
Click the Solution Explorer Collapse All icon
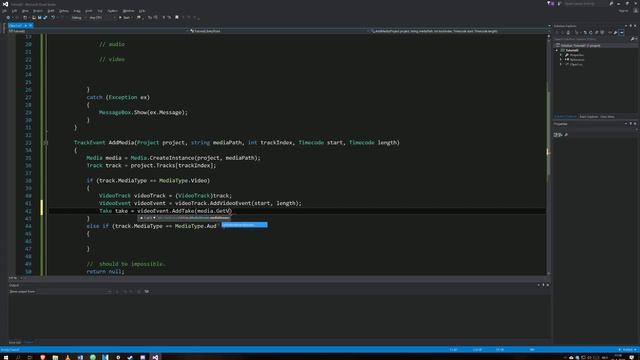pos(597,33)
